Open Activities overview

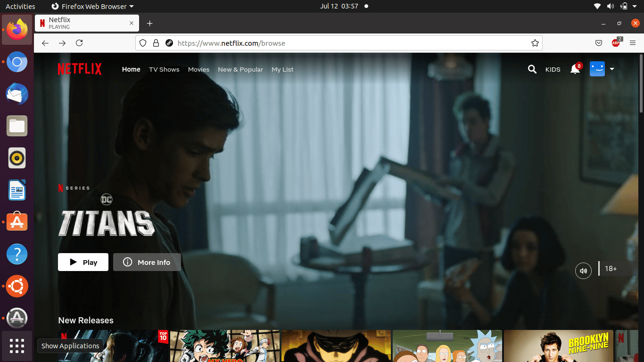coord(20,6)
